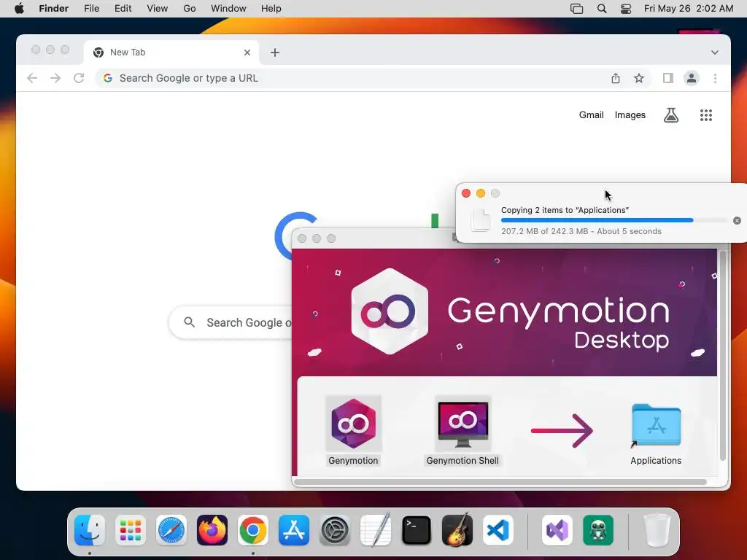Minimize the copy progress window
747x560 pixels.
[x=481, y=192]
